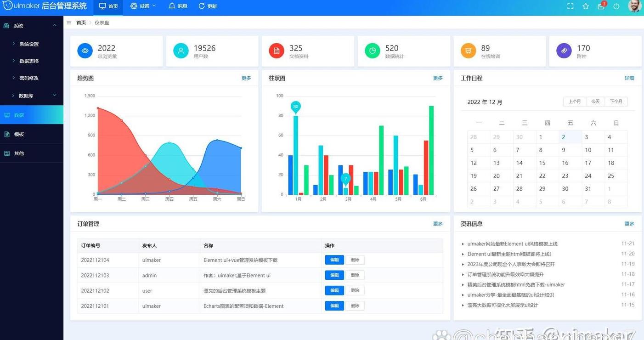Click order name 漂亮的后台管理系统模板主题
Screen dimensions: 644x340
234,291
